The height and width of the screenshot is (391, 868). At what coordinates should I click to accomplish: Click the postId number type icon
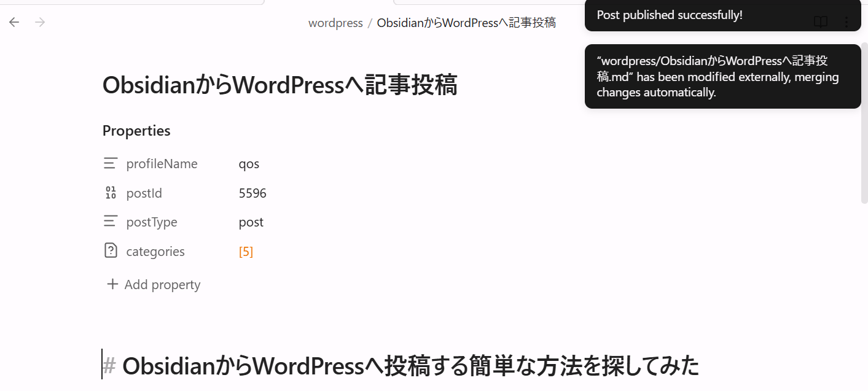tap(111, 193)
